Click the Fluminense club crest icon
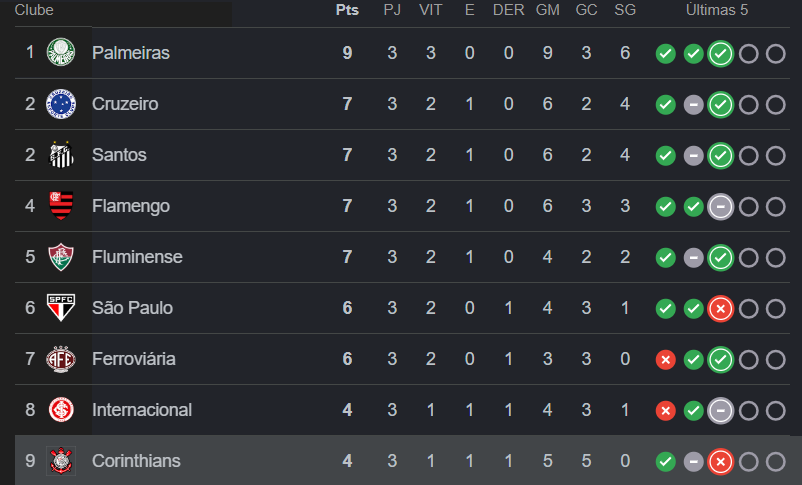 61,257
